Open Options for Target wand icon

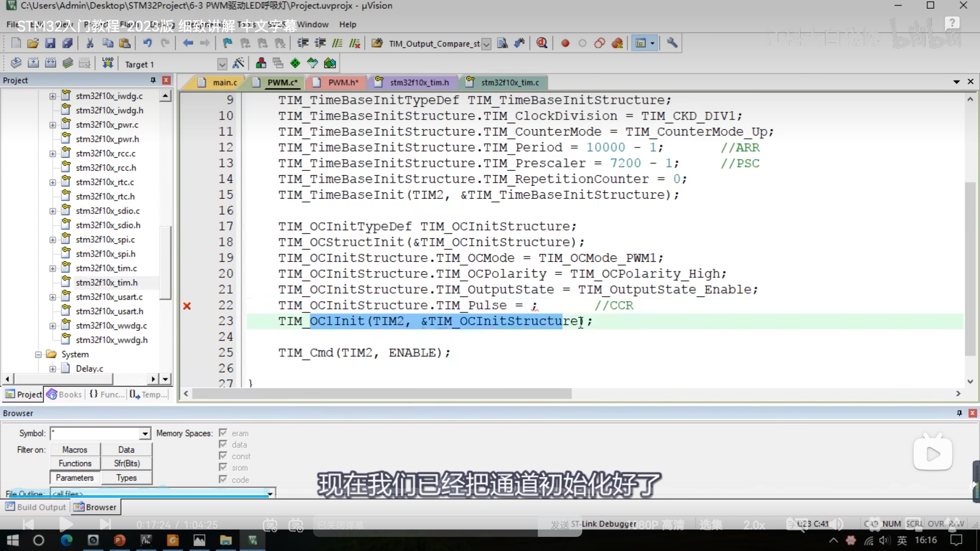(238, 64)
